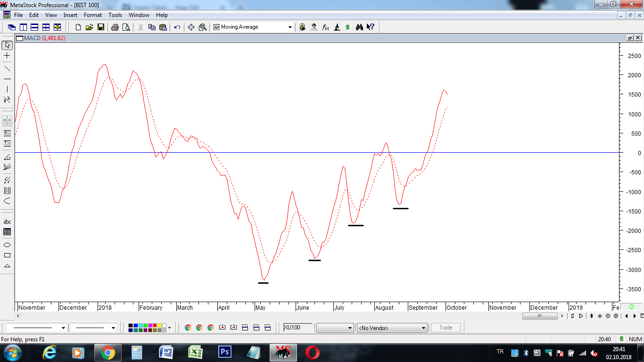Open Photoshop from the taskbar
Viewport: 644px width, 362px height.
point(224,353)
